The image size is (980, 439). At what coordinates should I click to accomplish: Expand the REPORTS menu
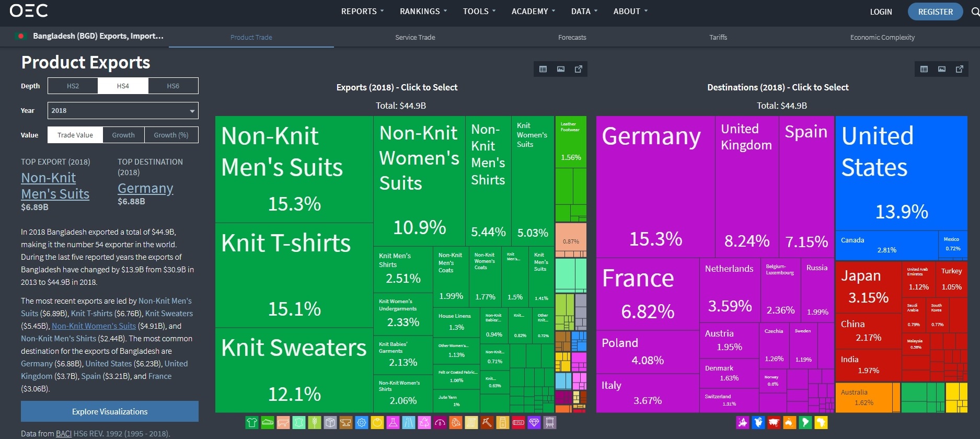(362, 11)
